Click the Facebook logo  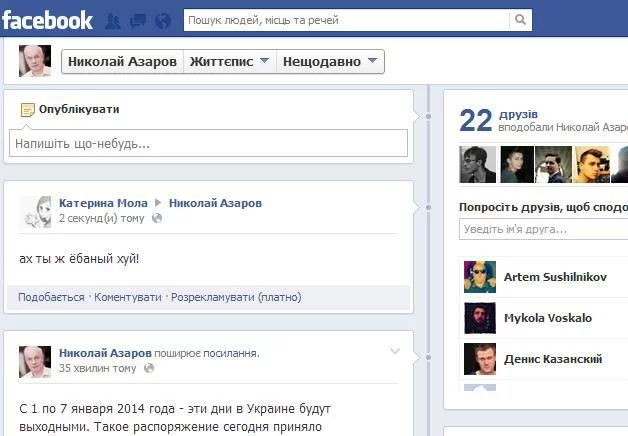[x=47, y=20]
